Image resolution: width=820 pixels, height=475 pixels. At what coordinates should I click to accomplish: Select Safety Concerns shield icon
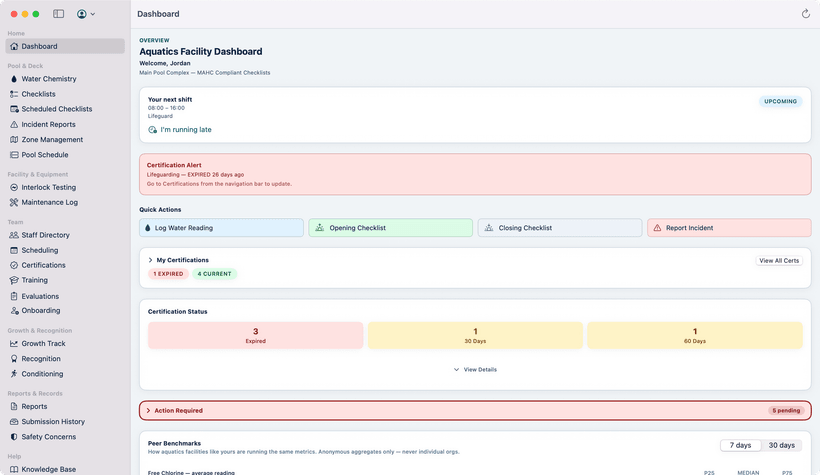[14, 437]
